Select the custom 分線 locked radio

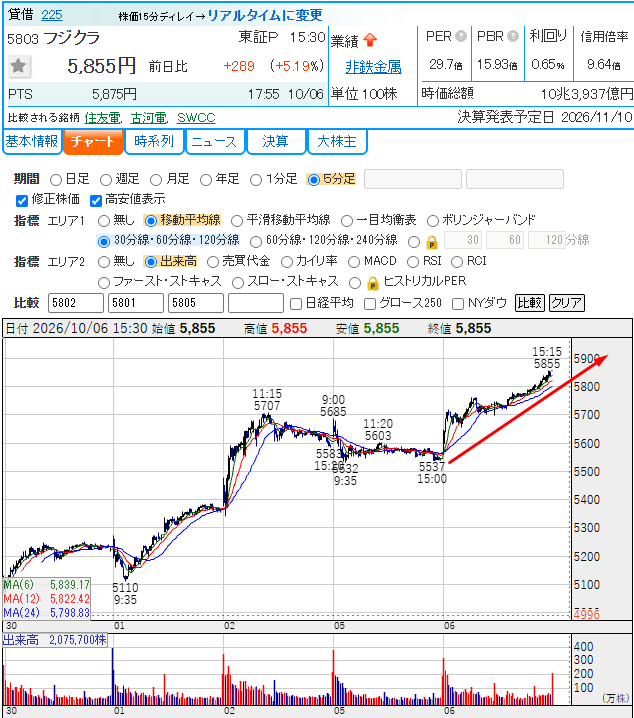tap(414, 241)
